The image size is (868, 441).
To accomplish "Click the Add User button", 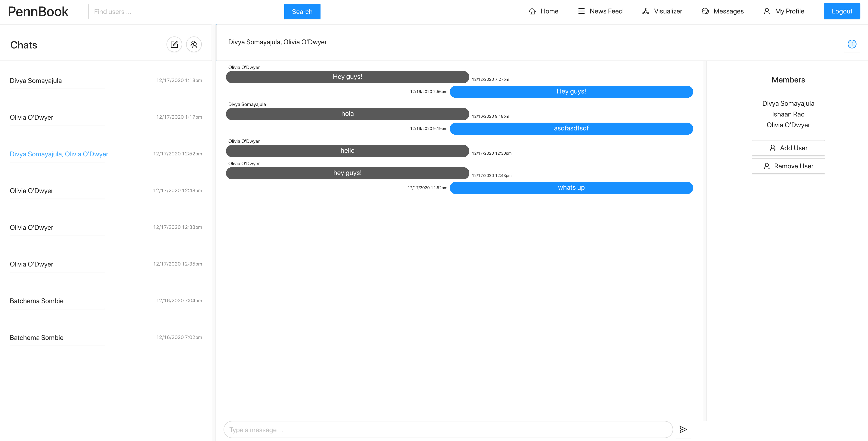I will 788,148.
